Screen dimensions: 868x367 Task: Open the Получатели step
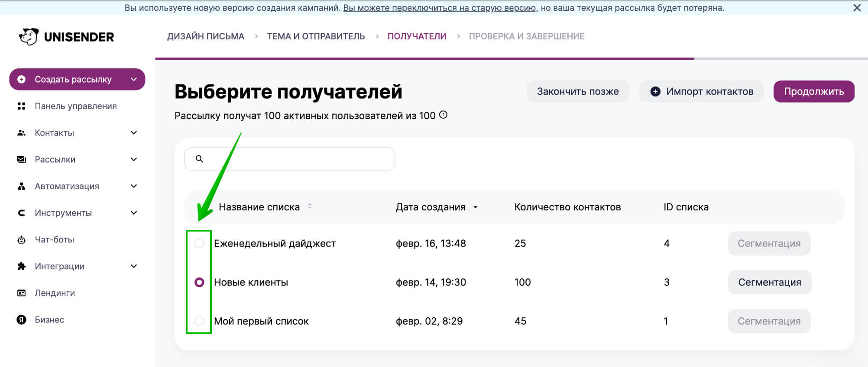point(417,36)
